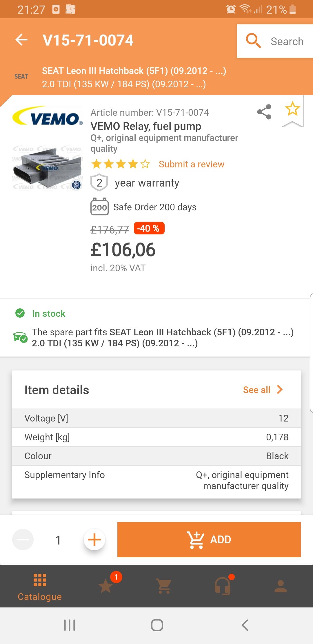
Task: Decrease quantity with the minus button
Action: pos(23,540)
